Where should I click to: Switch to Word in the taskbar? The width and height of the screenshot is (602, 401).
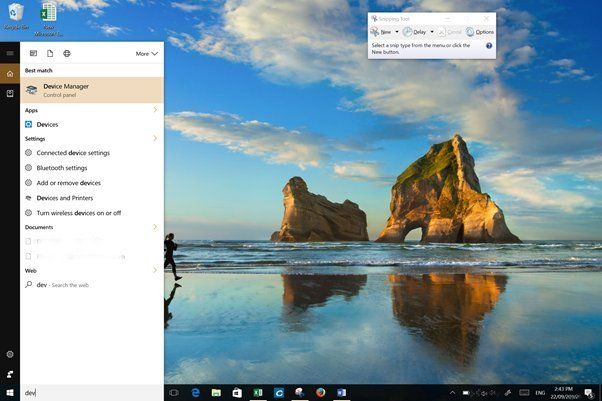341,393
